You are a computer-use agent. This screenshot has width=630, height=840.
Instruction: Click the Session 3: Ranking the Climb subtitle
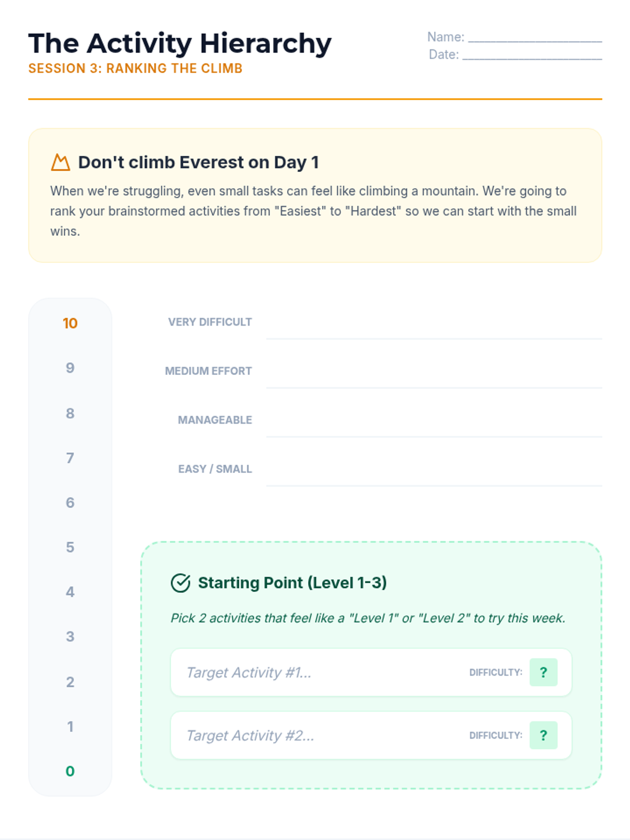point(135,69)
